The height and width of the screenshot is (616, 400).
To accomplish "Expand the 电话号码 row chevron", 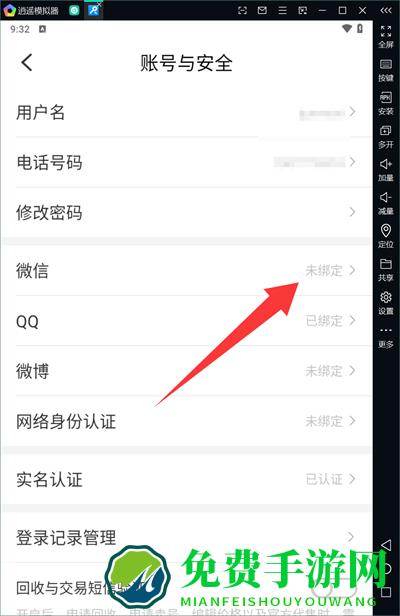I will tap(352, 162).
